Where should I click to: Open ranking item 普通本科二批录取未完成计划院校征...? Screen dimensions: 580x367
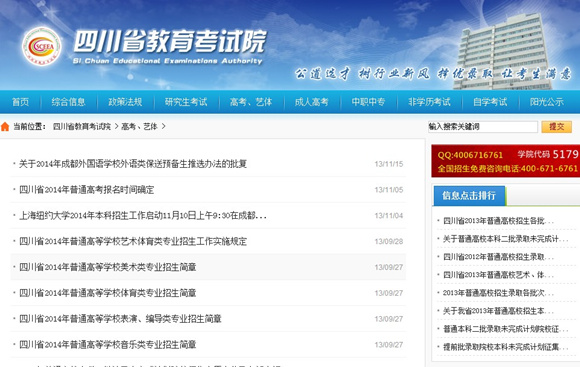[x=505, y=329]
